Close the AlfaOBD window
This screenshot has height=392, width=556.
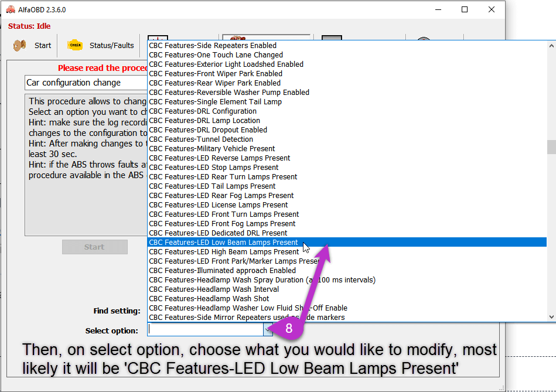492,9
